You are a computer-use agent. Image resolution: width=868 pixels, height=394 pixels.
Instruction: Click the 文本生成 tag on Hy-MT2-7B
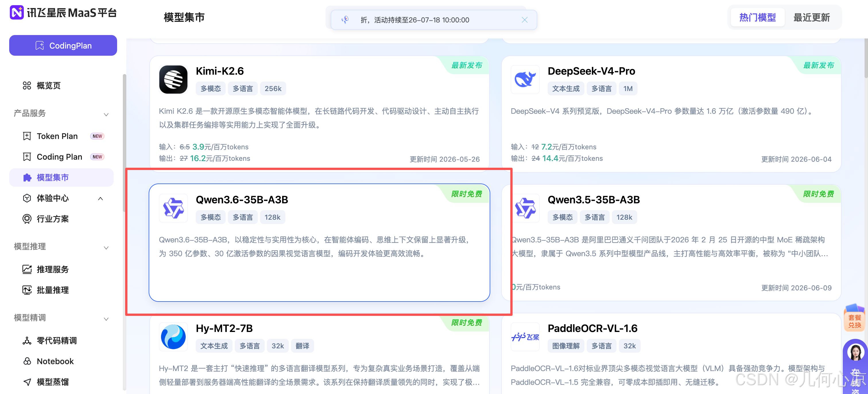(x=214, y=346)
